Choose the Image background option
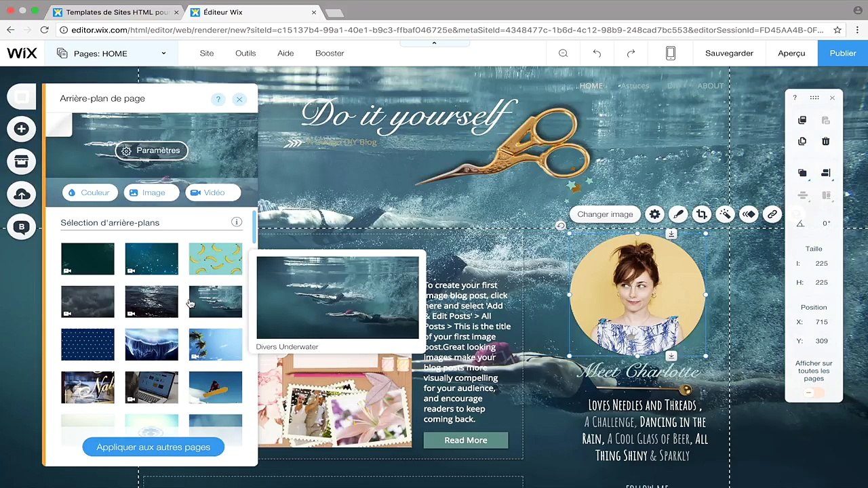Image resolution: width=868 pixels, height=488 pixels. (x=152, y=192)
